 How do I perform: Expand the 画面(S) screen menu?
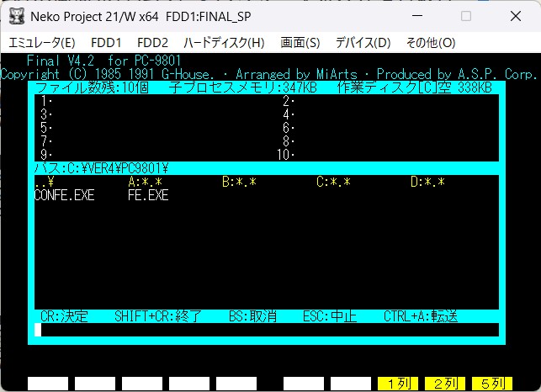[x=300, y=42]
